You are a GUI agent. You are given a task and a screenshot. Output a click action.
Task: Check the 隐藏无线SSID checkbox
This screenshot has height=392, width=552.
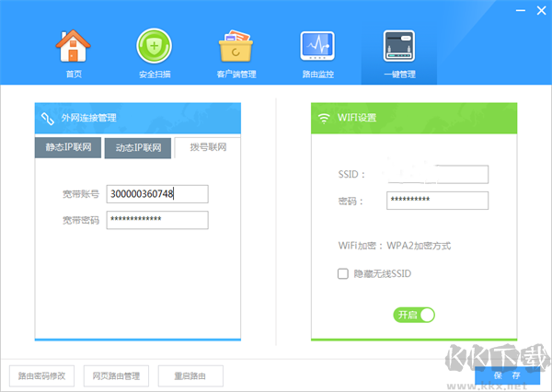[x=343, y=273]
